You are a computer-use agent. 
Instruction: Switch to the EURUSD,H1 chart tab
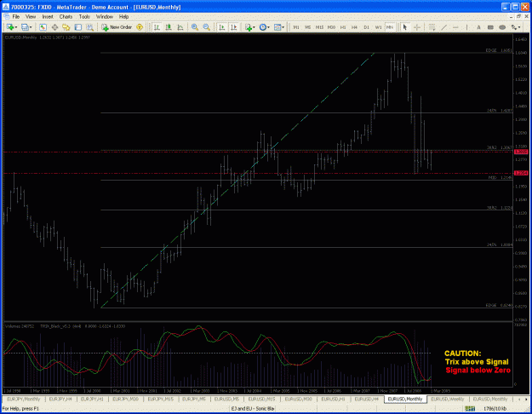point(333,399)
